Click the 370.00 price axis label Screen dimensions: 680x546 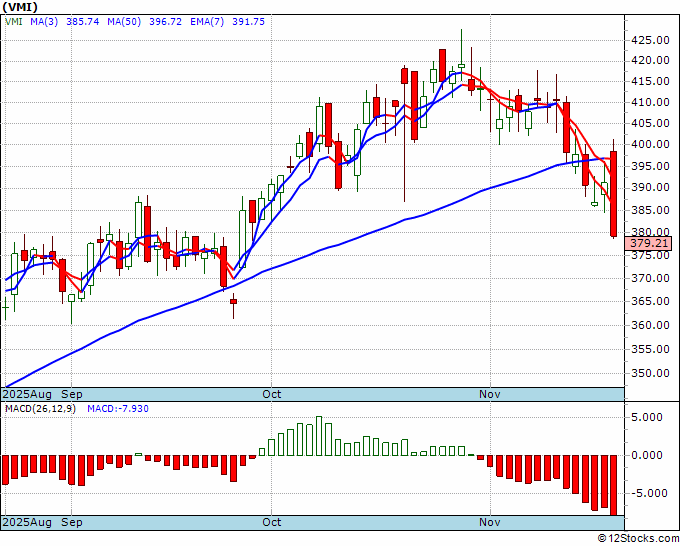[x=650, y=278]
